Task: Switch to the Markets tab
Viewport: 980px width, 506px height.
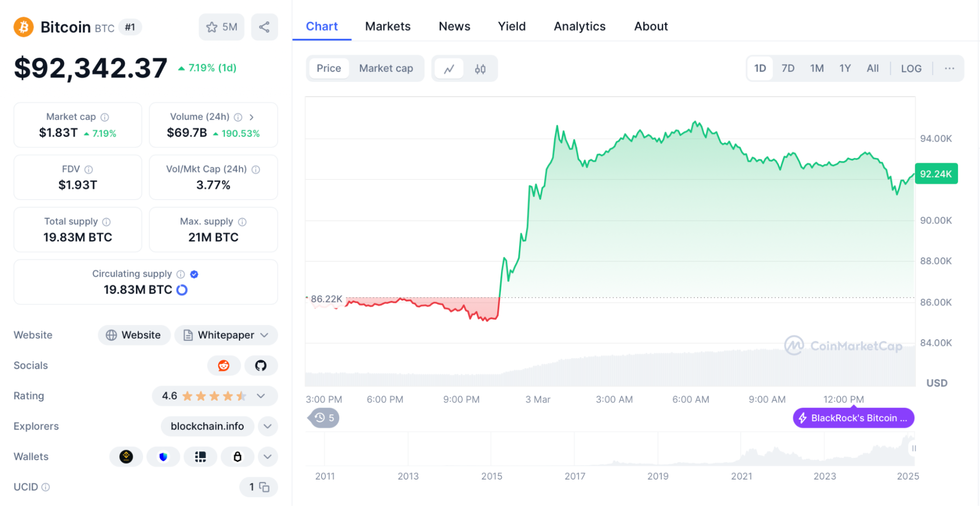Action: pyautogui.click(x=387, y=26)
